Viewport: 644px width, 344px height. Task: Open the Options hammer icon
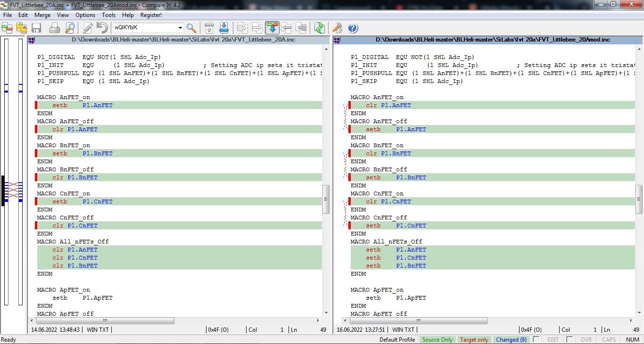point(338,28)
